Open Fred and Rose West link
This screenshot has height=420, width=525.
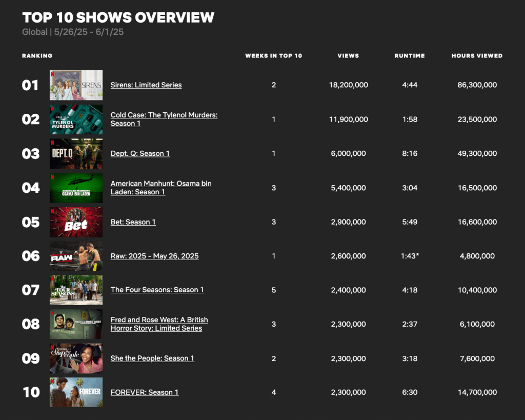[159, 324]
